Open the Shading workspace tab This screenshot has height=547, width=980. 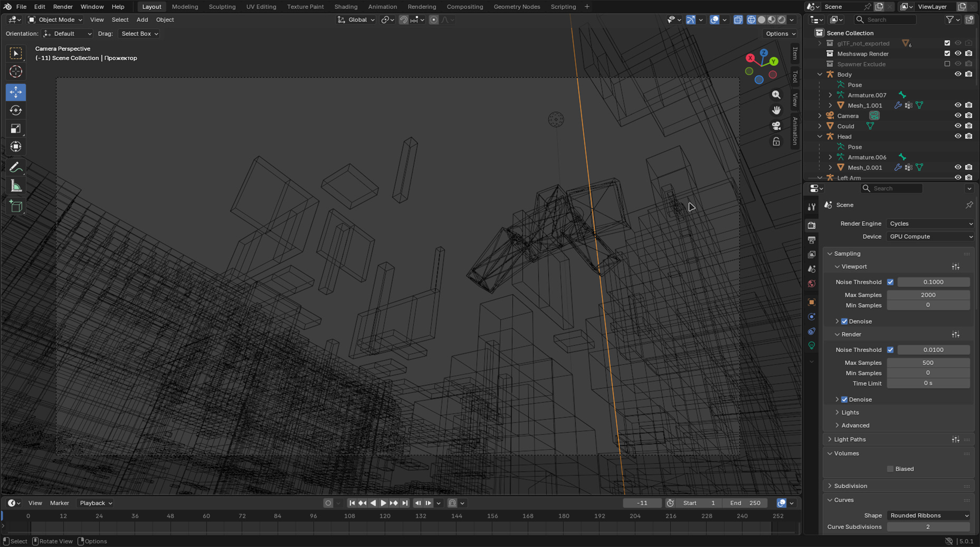[345, 7]
